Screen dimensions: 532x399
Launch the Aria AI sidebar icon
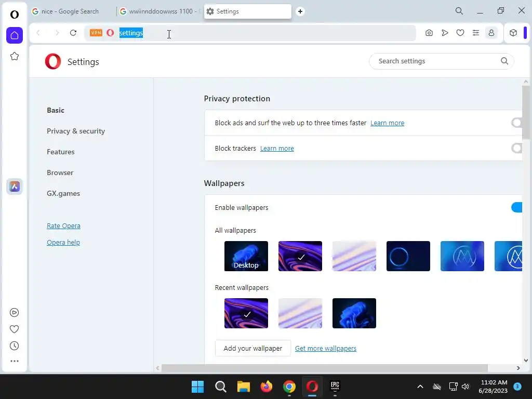coord(15,187)
